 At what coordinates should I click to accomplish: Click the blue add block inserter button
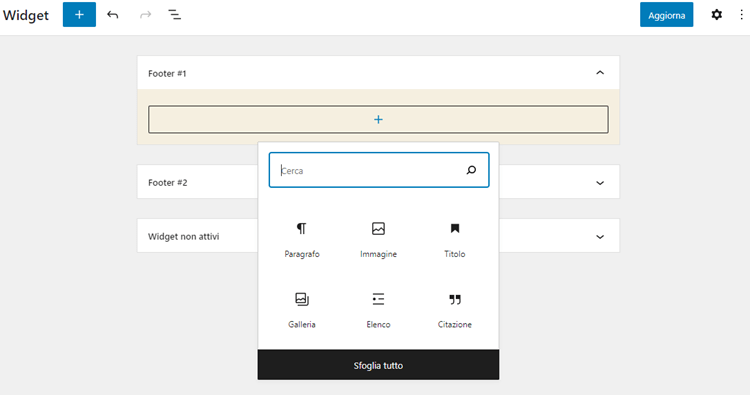pos(79,15)
